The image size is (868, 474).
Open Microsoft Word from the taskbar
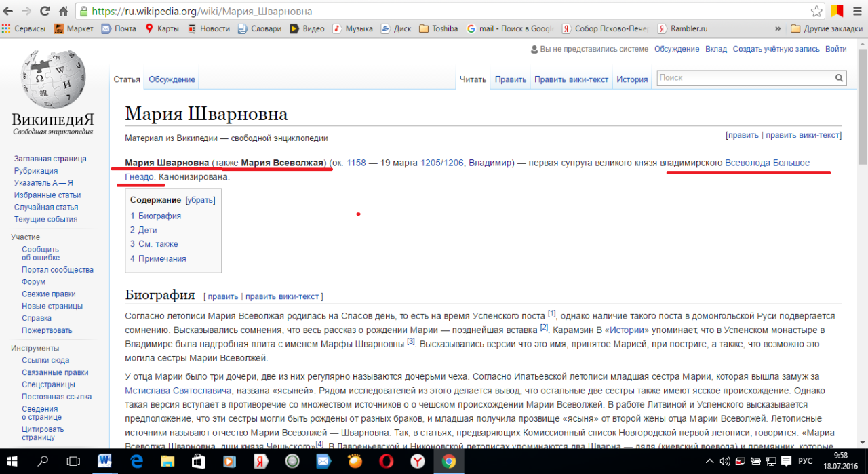coord(105,461)
